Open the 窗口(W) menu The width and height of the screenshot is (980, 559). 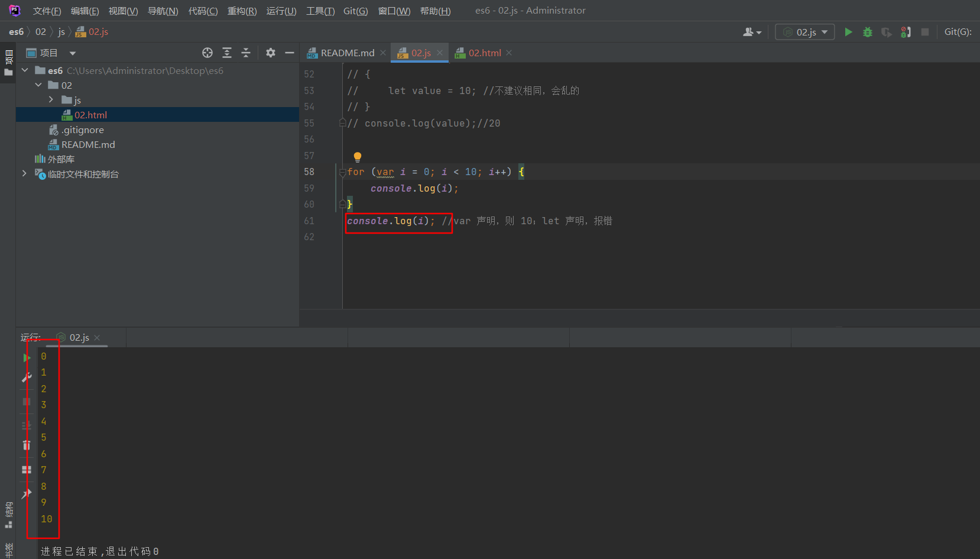tap(394, 11)
